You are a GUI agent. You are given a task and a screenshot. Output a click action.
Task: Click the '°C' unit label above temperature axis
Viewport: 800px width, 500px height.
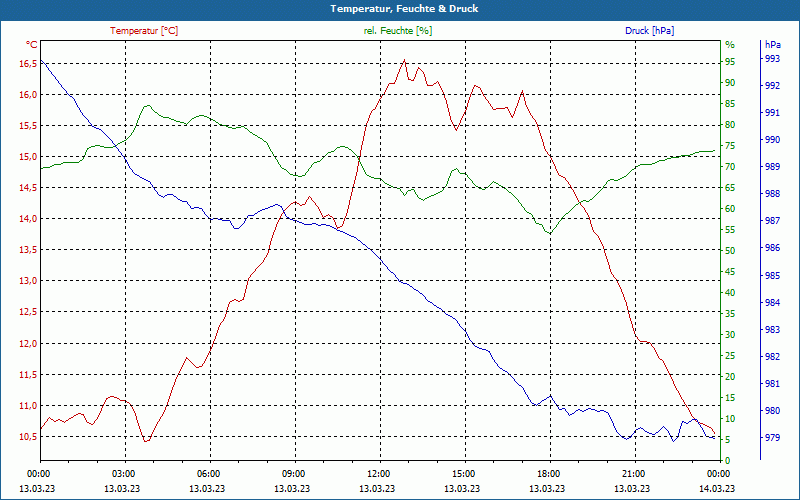coord(31,45)
